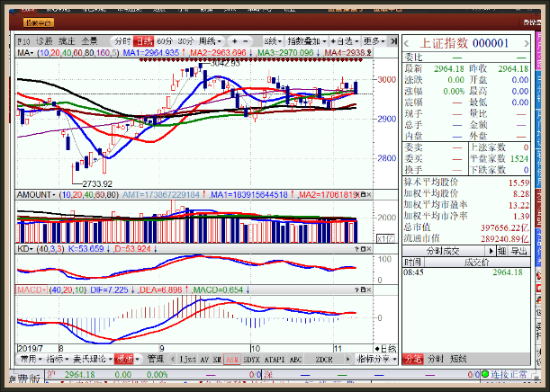This screenshot has height=392, width=550.
Task: Select the AKM indicator tab
Action: point(232,359)
